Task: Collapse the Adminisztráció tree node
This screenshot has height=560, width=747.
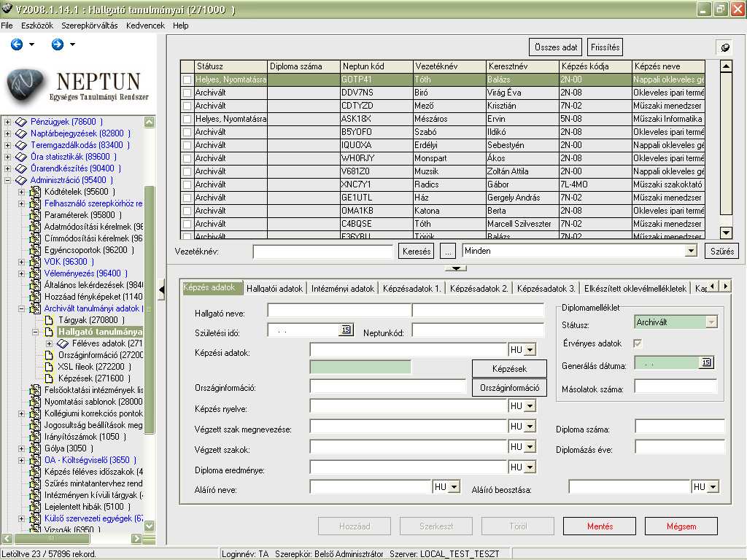Action: coord(7,180)
